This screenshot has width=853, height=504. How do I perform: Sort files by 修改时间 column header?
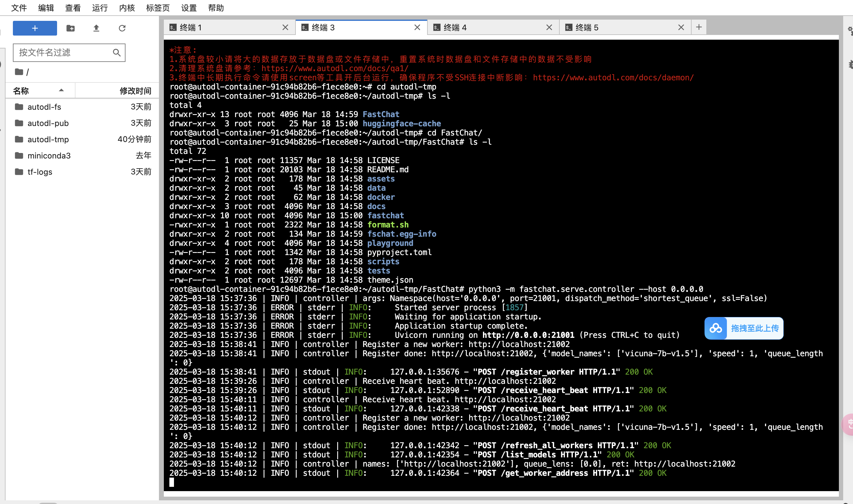(135, 91)
